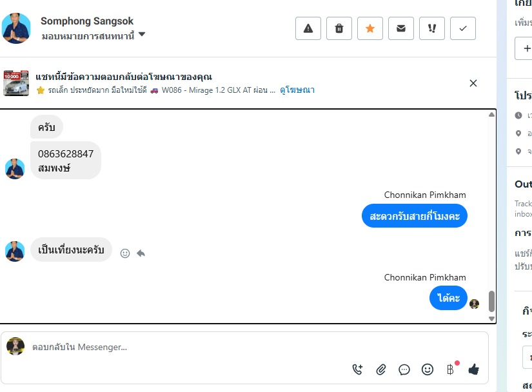Mark conversation done with the checkmark button
This screenshot has height=392, width=532.
tap(463, 28)
